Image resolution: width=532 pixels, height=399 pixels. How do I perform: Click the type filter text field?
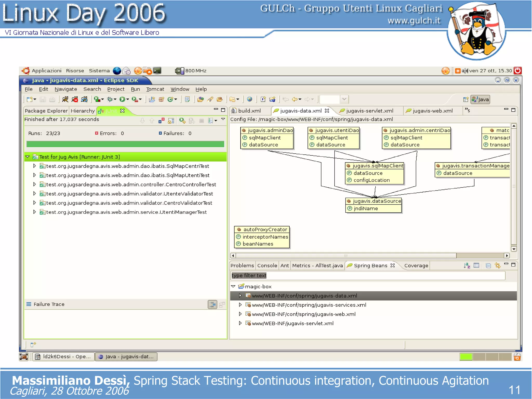(368, 276)
